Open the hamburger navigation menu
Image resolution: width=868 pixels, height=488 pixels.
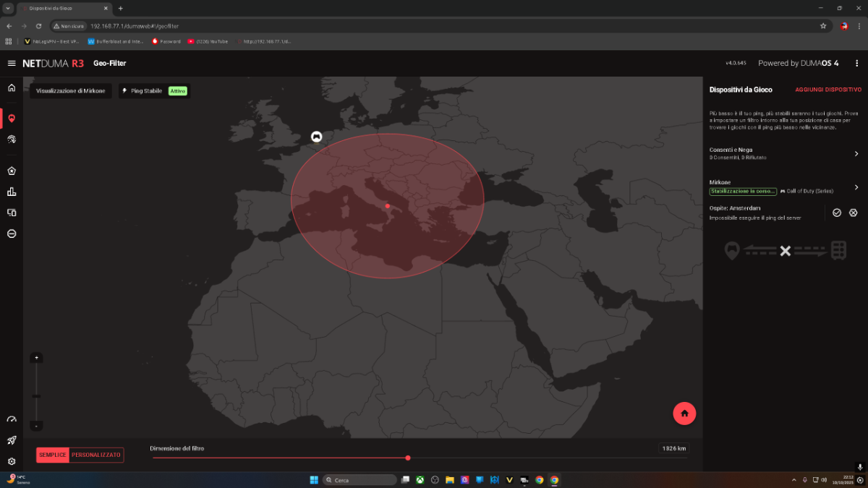12,64
